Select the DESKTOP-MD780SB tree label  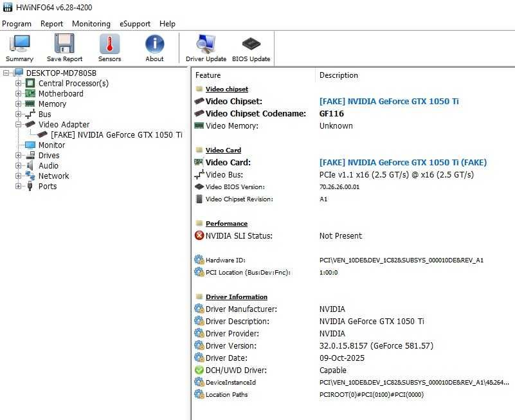(x=61, y=73)
